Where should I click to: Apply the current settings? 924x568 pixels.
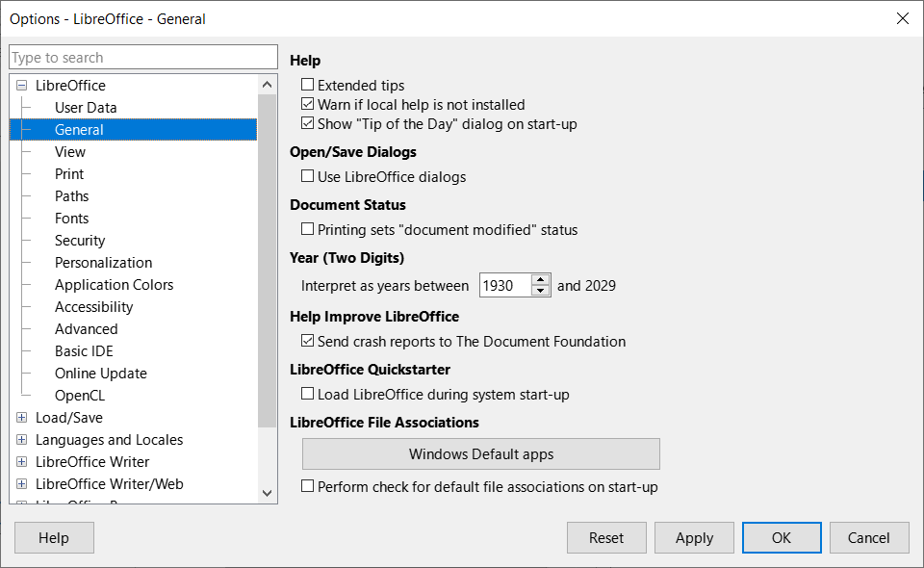point(694,537)
